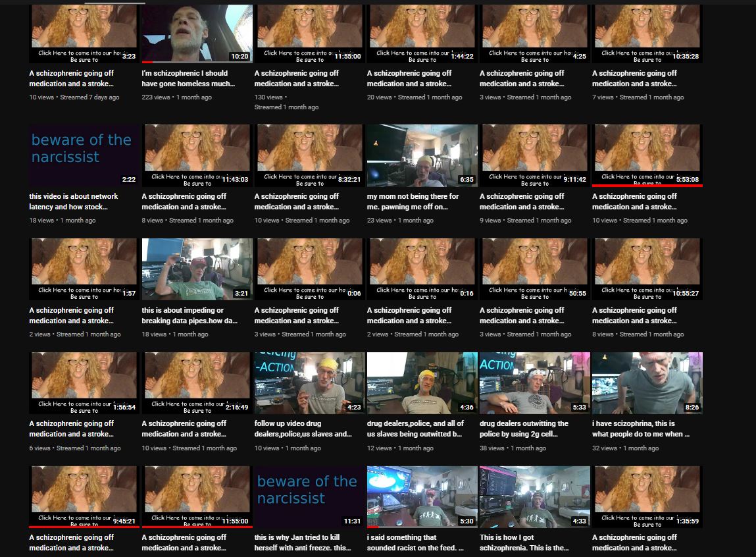The width and height of the screenshot is (756, 557).
Task: Open the stream thumbnail lasting 1:44:22
Action: pos(422,34)
